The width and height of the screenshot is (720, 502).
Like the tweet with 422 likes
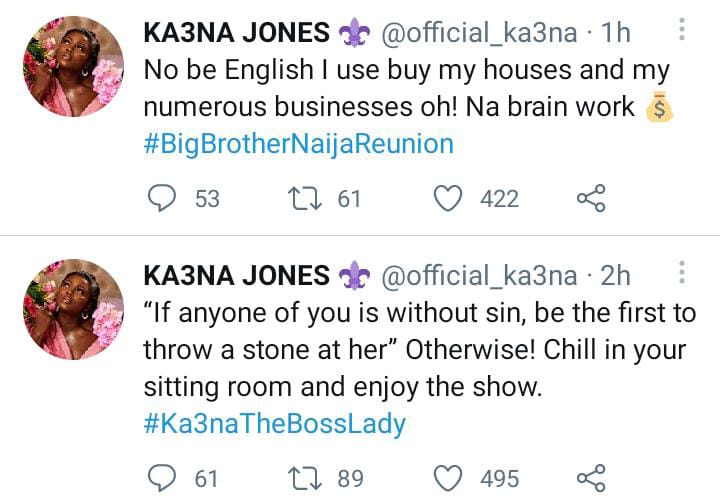[x=447, y=198]
